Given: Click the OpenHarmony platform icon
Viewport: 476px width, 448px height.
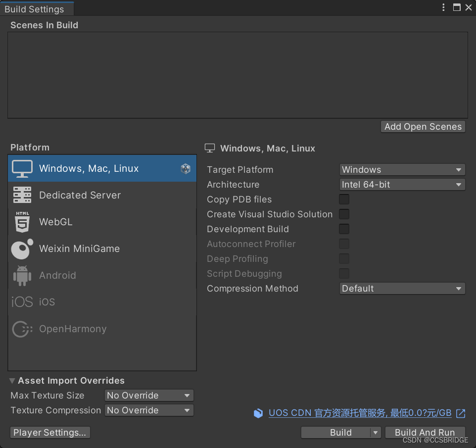Looking at the screenshot, I should click(x=22, y=329).
